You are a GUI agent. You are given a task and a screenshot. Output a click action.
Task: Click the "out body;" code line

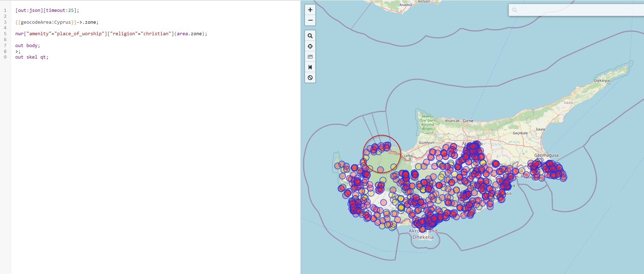(x=28, y=46)
